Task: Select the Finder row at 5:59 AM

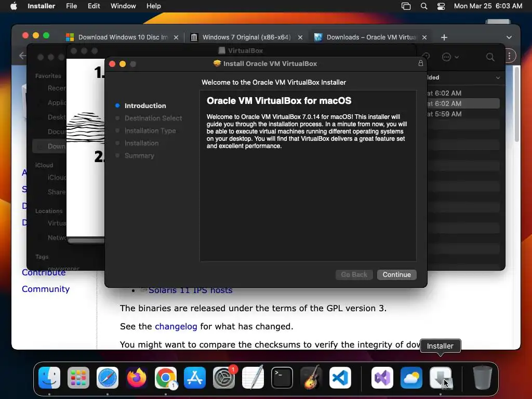Action: tap(463, 114)
